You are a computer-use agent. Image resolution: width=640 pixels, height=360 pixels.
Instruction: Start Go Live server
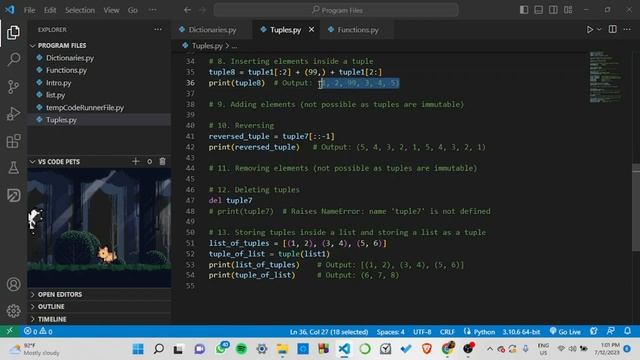(x=565, y=331)
